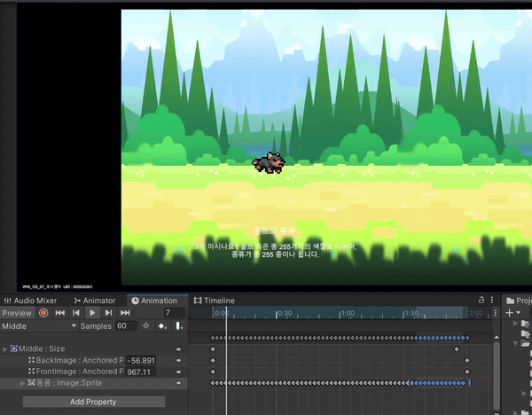Screen dimensions: 532x415
Task: Select the first FrontImage keyframe
Action: (213, 372)
